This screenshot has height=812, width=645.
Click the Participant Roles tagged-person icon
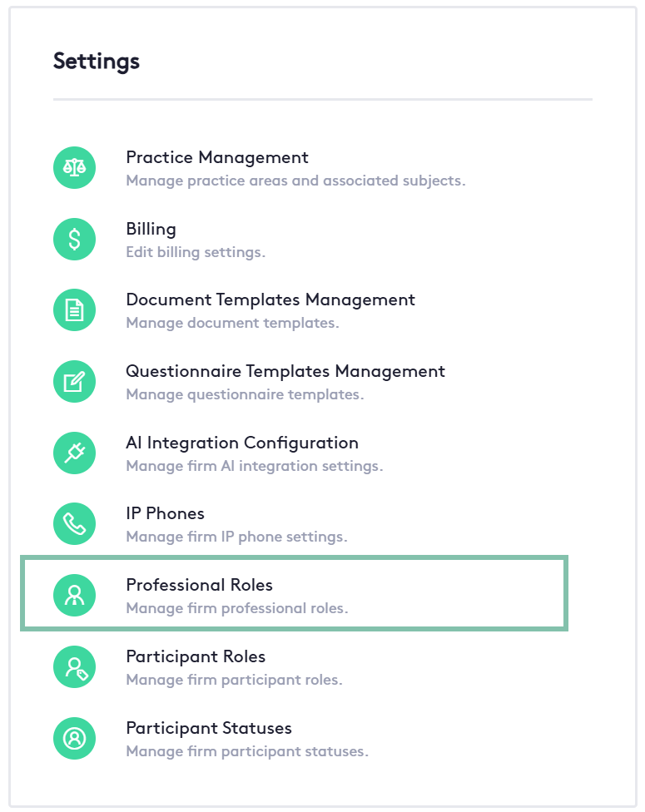[75, 667]
